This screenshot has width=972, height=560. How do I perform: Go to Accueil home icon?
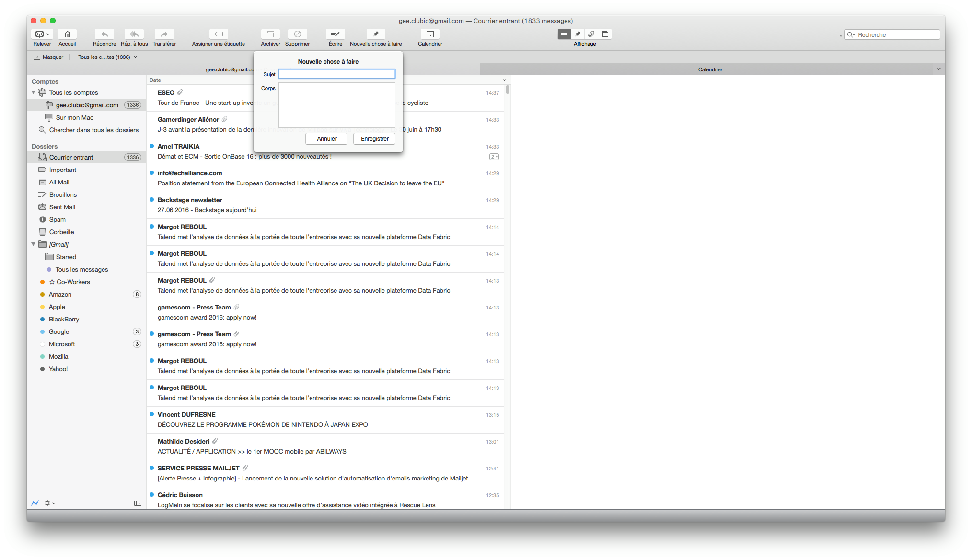click(67, 34)
